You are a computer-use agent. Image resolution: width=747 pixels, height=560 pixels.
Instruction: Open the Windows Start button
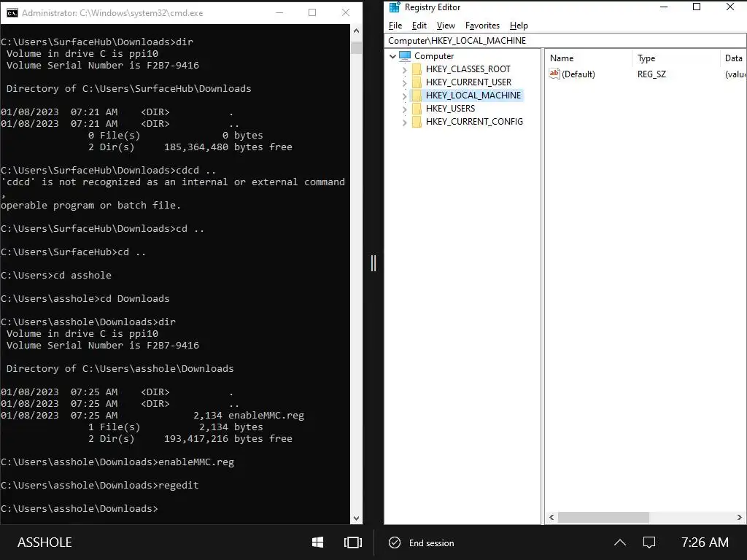318,542
